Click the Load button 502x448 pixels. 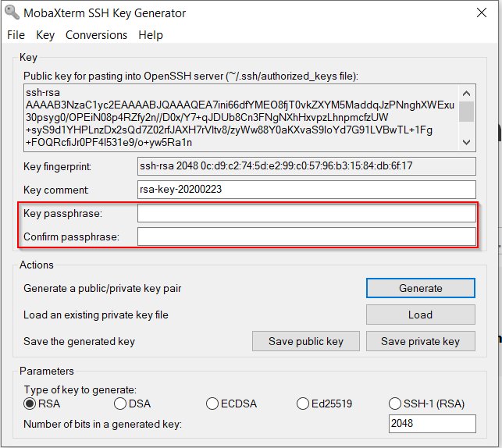tap(420, 315)
